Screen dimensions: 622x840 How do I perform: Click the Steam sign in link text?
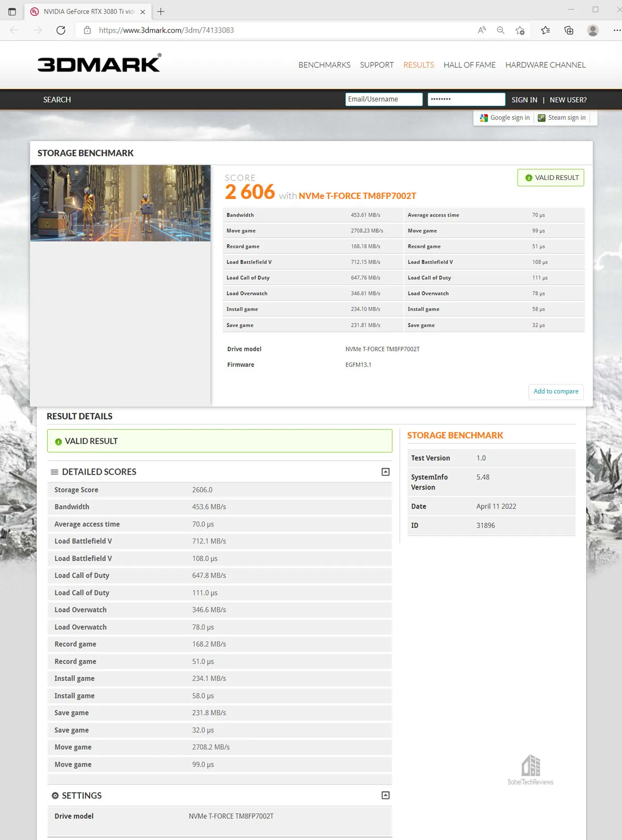[567, 118]
